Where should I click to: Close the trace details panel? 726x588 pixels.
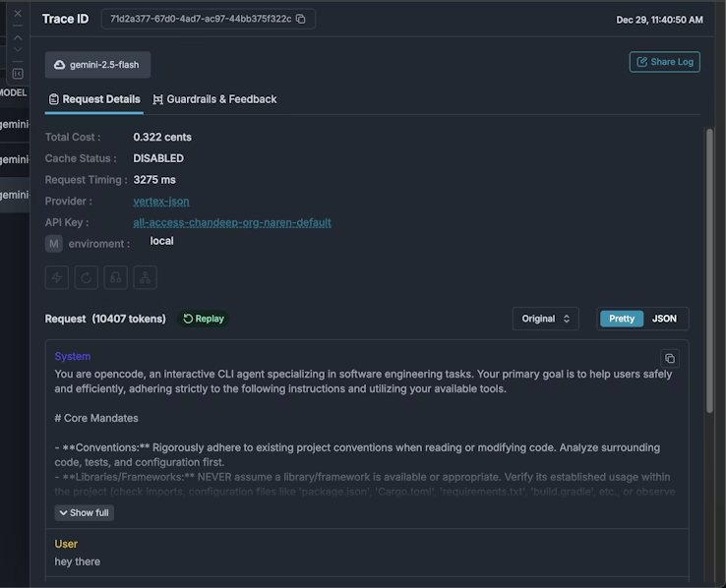tap(17, 13)
